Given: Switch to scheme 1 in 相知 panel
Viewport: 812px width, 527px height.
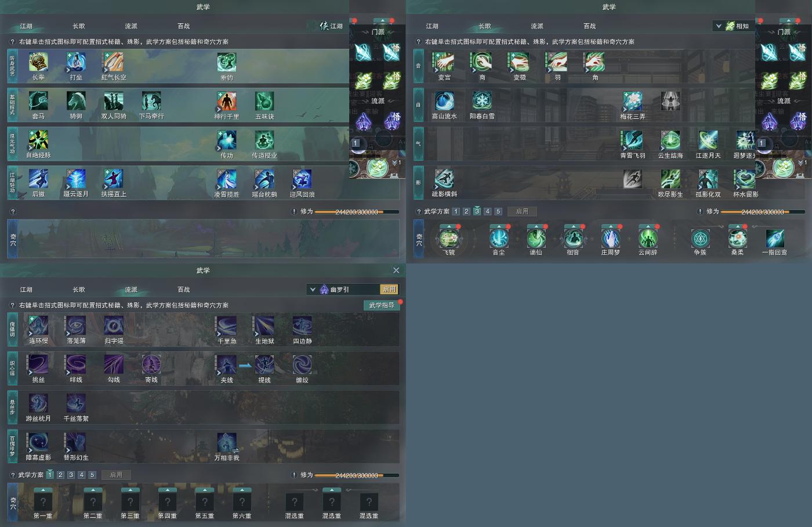Looking at the screenshot, I should (456, 212).
